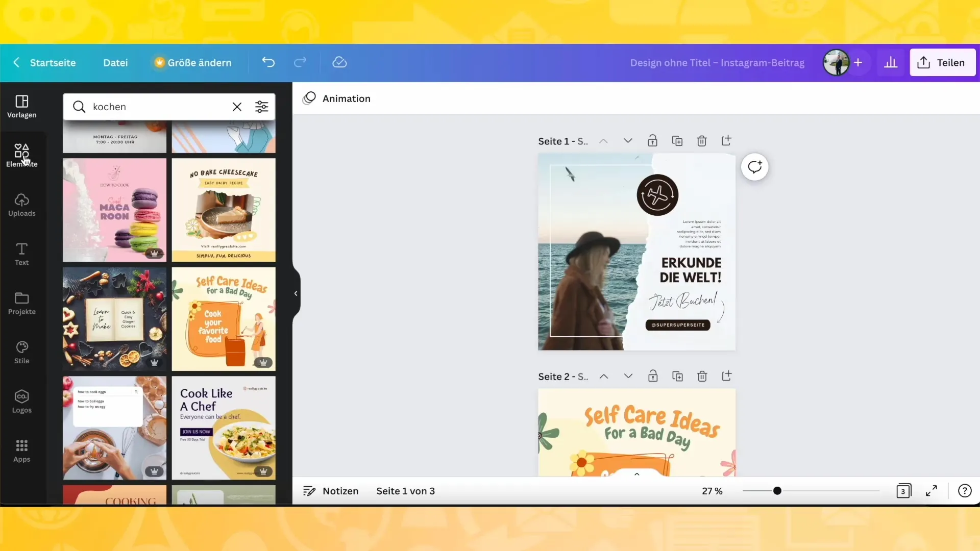Select the Elemente (Elements) panel icon
This screenshot has height=551, width=980.
click(21, 154)
